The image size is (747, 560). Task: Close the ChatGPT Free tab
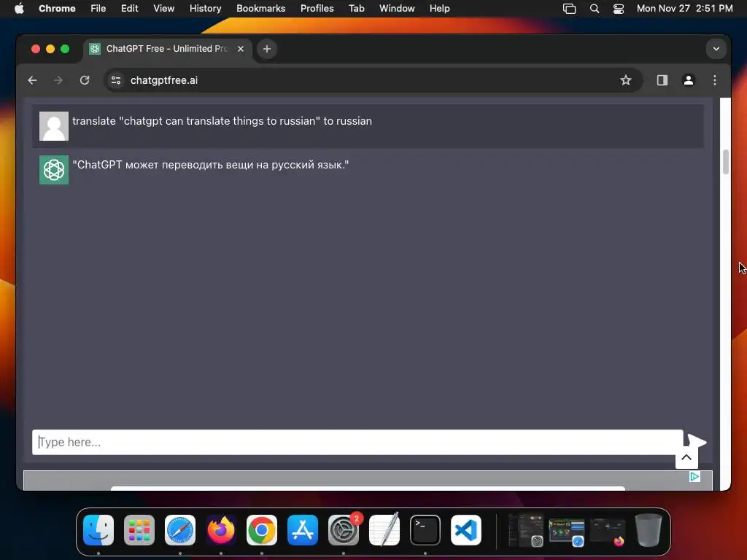(241, 49)
